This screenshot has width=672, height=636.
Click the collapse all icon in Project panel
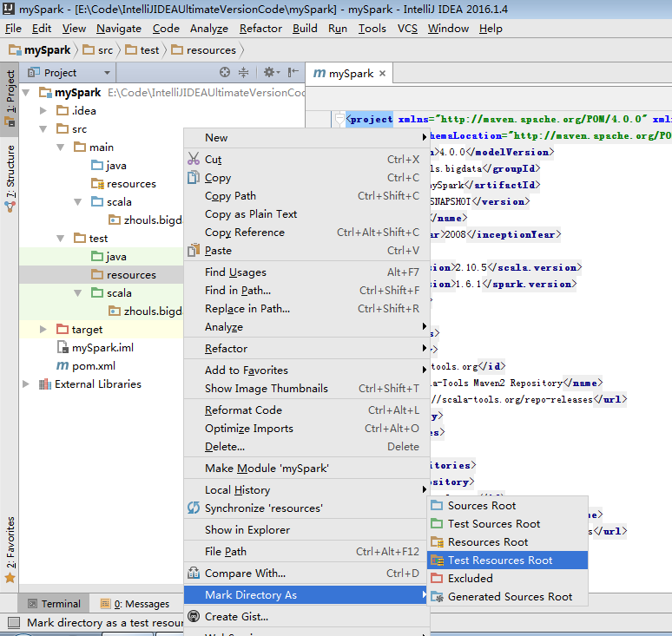243,72
